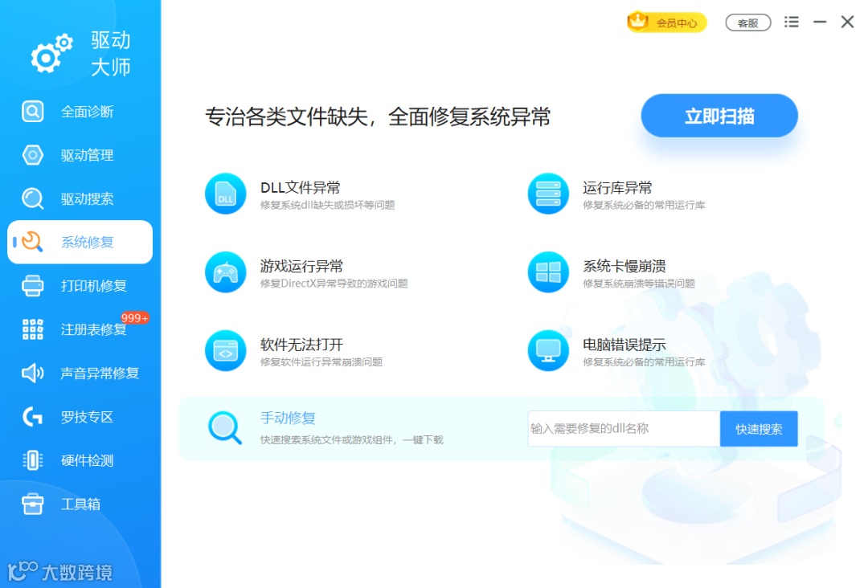The width and height of the screenshot is (868, 588).
Task: Click the 声音异常修复 speaker icon
Action: click(33, 373)
